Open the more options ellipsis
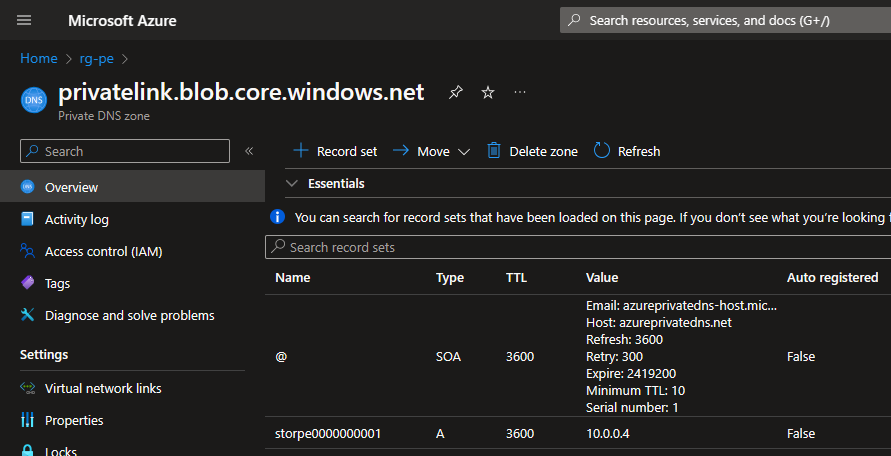Viewport: 891px width, 456px height. point(519,92)
